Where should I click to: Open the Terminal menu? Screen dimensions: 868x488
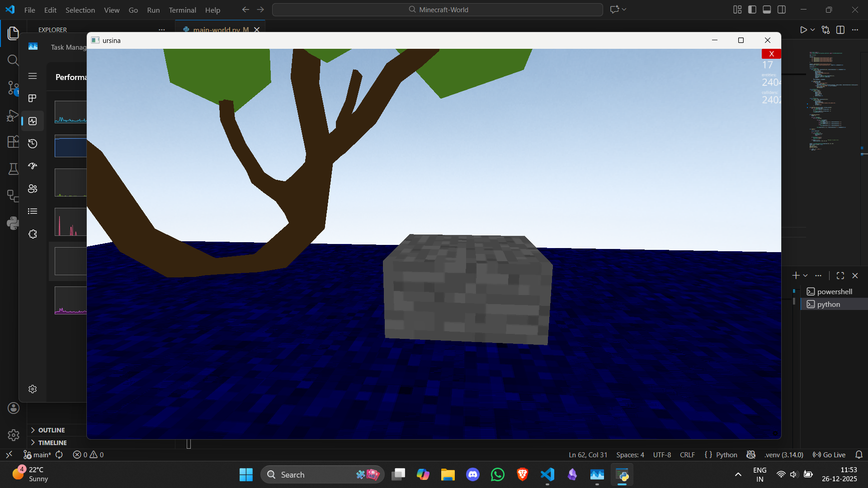click(182, 9)
